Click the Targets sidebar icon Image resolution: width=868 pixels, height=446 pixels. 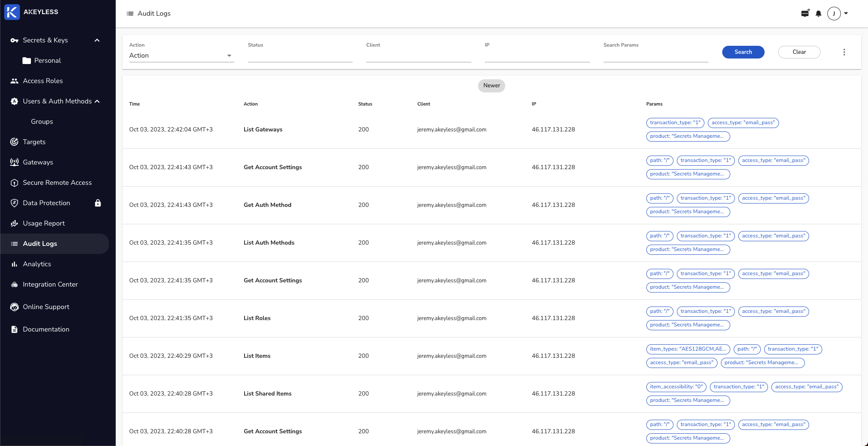coord(14,142)
